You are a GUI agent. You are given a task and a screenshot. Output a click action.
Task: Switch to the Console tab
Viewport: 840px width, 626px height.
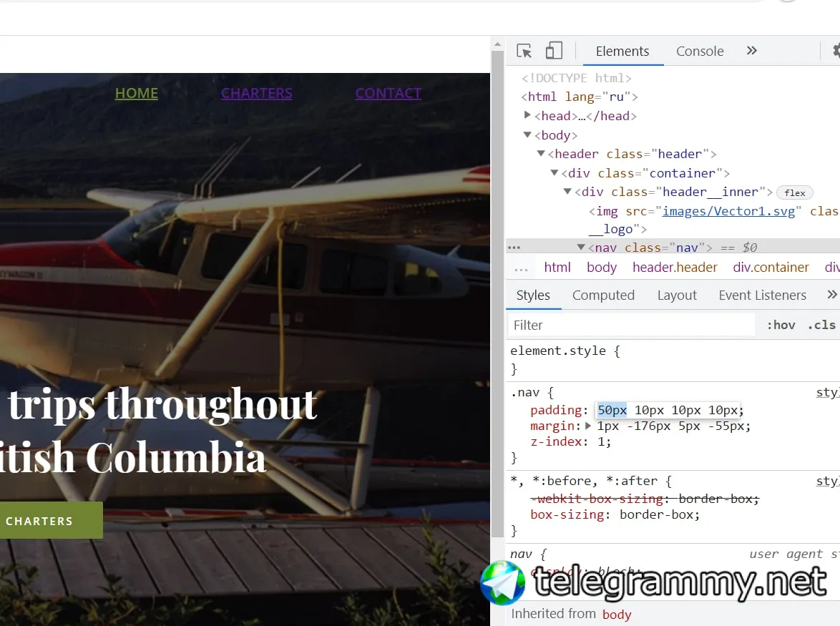click(x=700, y=52)
